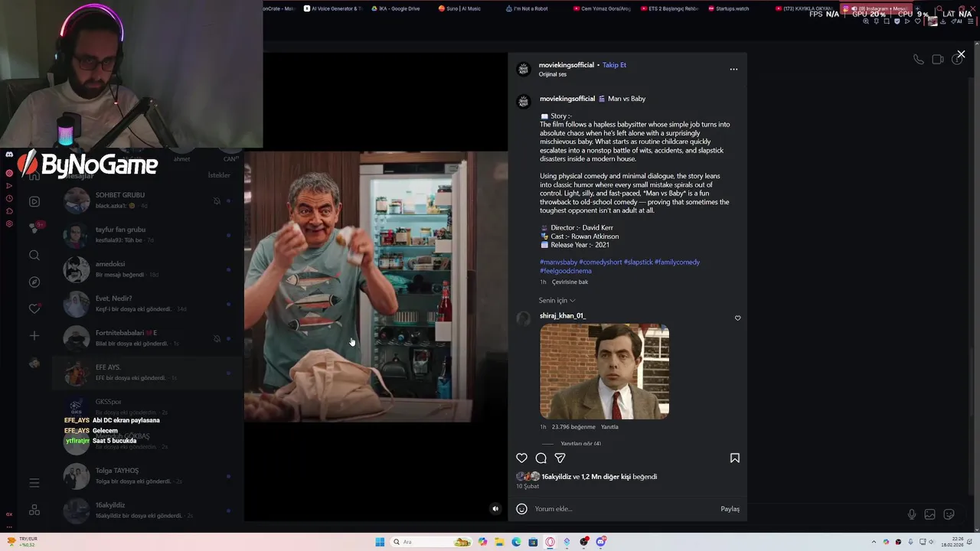The width and height of the screenshot is (980, 551).
Task: Switch to ETS 2 Başlangıç Rehberi tab
Action: point(668,8)
